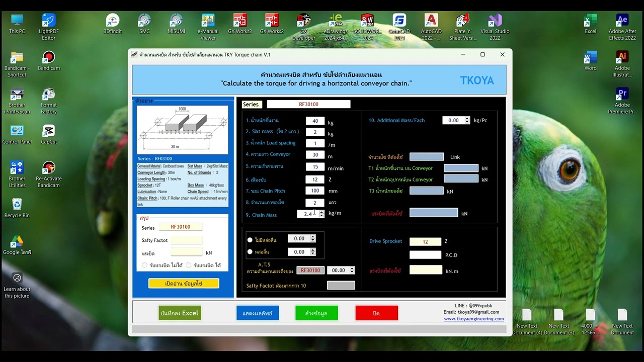The image size is (644, 362).
Task: Launch the e-Manual Viewer shortcut
Action: pos(208,27)
